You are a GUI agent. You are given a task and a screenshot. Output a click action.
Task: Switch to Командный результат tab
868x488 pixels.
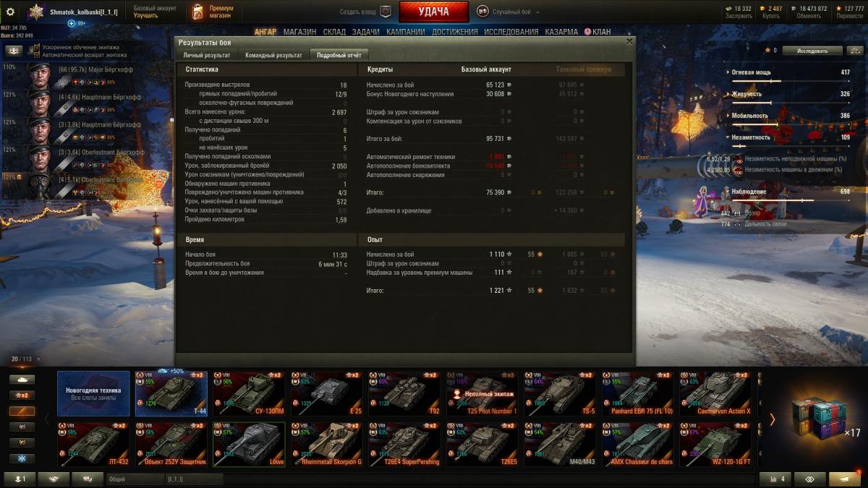[x=273, y=55]
